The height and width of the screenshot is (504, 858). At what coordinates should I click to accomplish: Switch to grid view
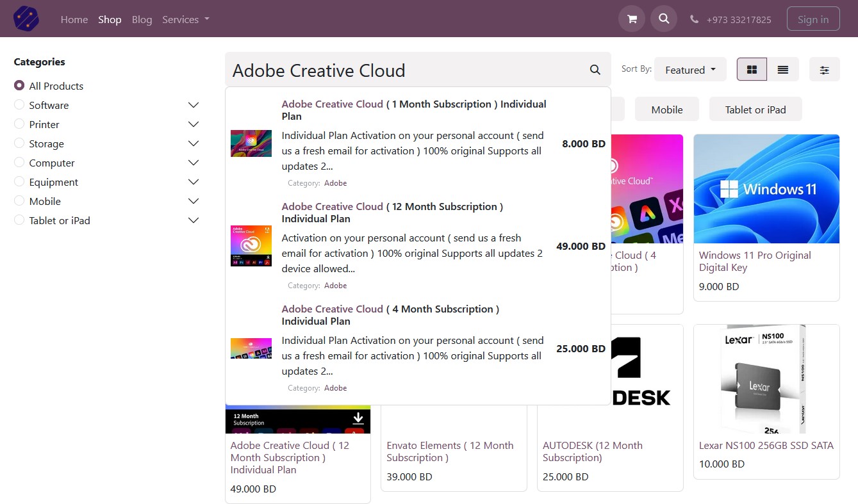[x=752, y=70]
